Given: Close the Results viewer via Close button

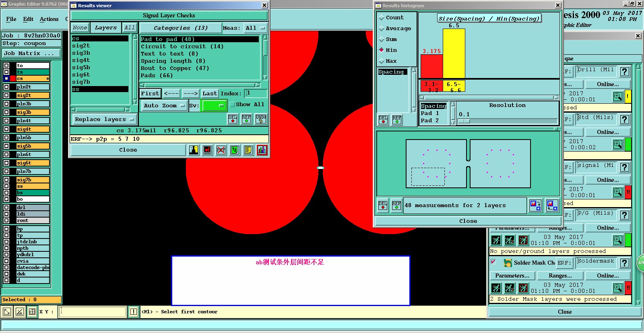Looking at the screenshot, I should point(128,150).
